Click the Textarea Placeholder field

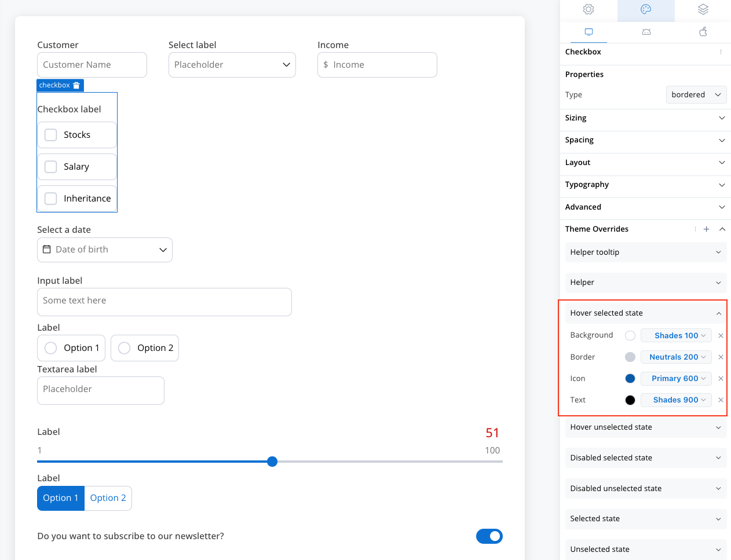[101, 391]
